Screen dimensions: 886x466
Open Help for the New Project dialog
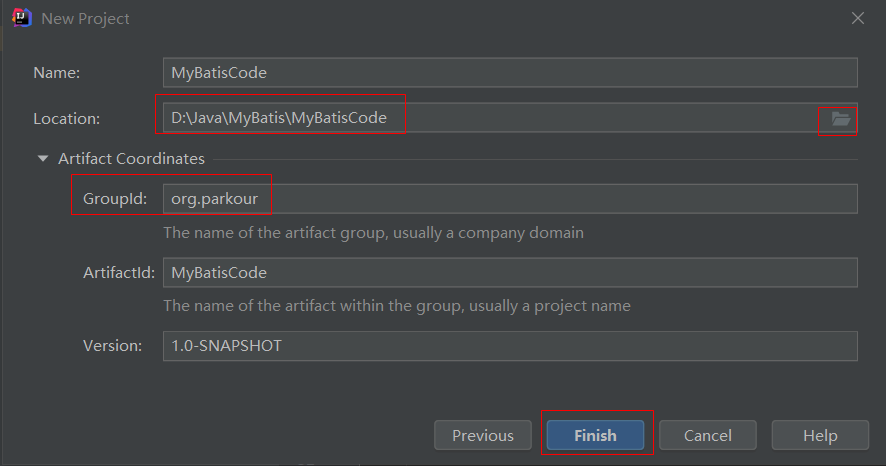pos(820,435)
